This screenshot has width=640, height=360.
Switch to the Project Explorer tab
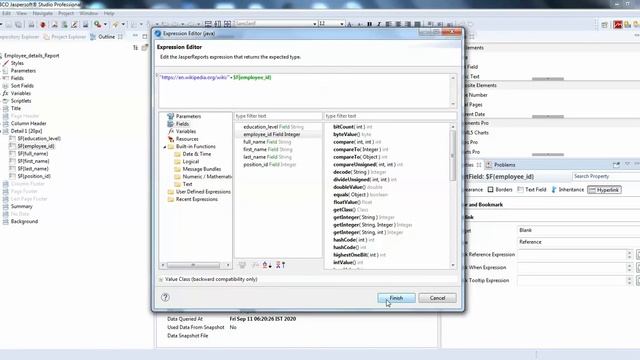[x=64, y=37]
